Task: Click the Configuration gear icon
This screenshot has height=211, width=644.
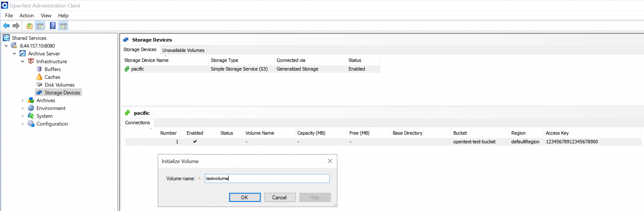Action: [x=31, y=124]
